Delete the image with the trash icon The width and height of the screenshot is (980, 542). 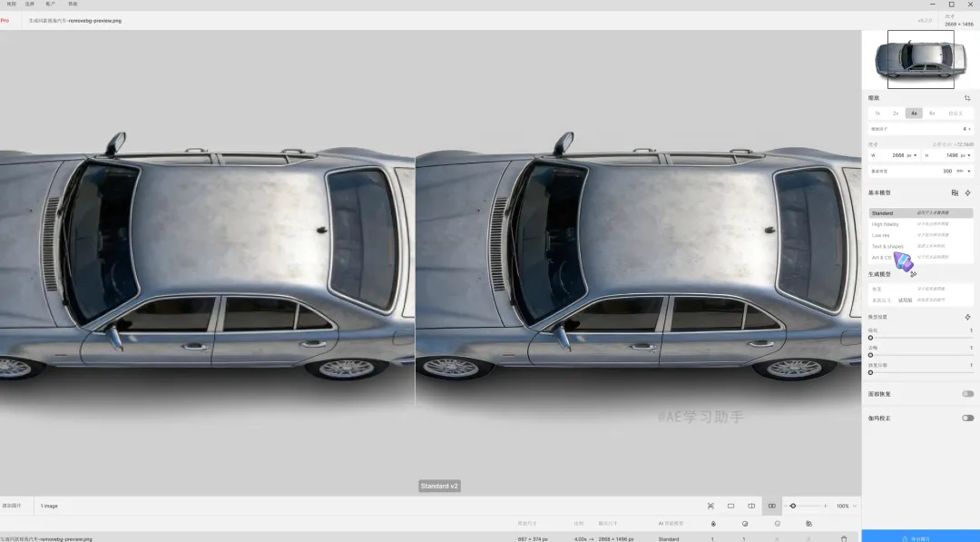point(844,538)
